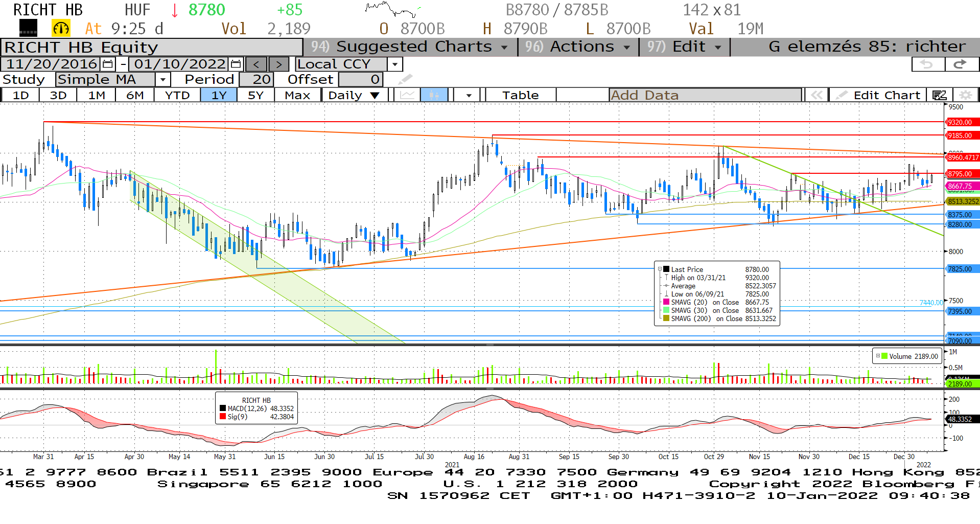Select the 1D time range tab
The width and height of the screenshot is (980, 524).
[x=21, y=95]
